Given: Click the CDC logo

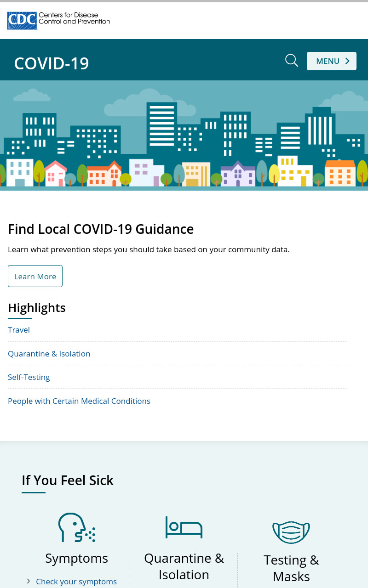Looking at the screenshot, I should point(58,21).
